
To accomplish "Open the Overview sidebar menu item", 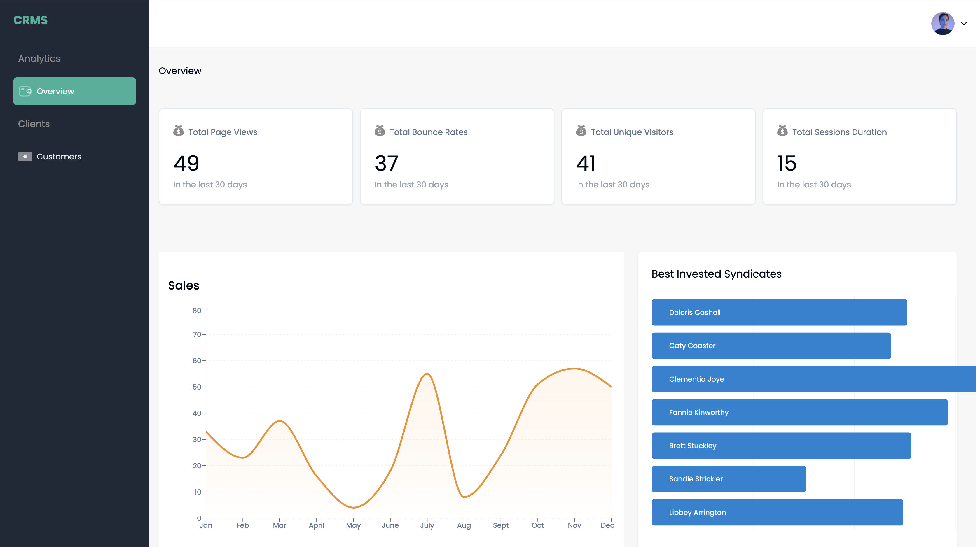I will [75, 91].
